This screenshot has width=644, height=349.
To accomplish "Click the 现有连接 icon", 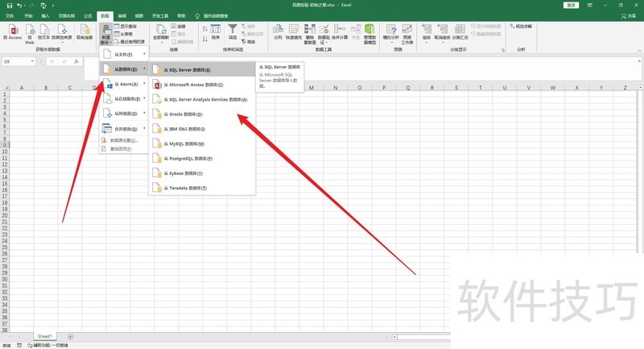I will 85,32.
